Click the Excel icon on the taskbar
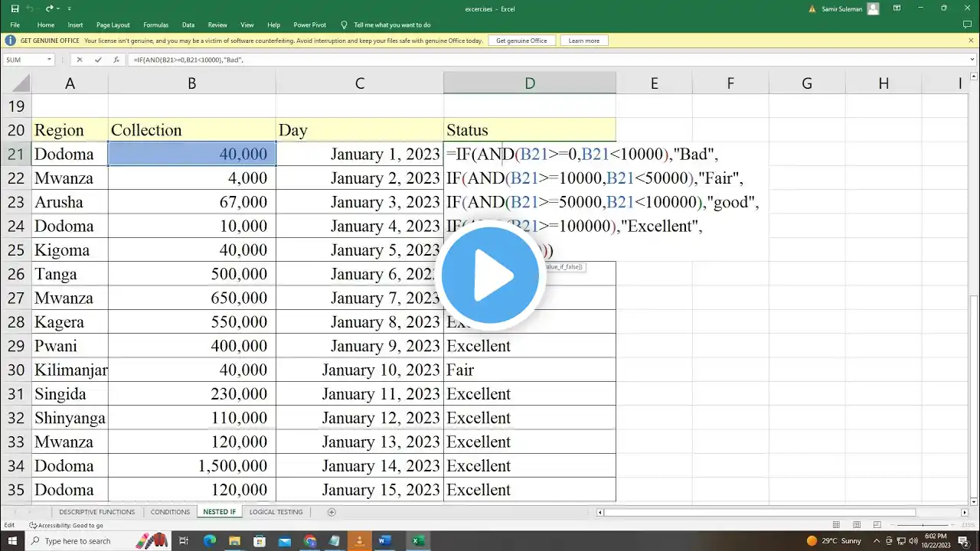 point(419,541)
